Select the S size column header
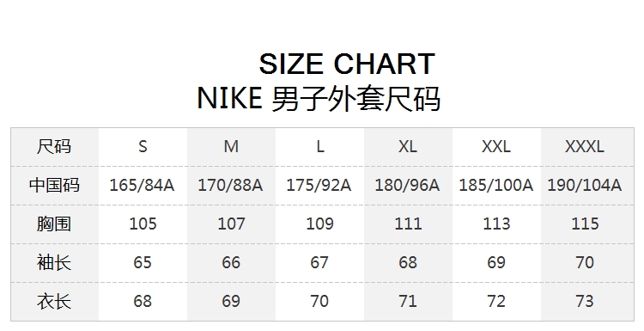The width and height of the screenshot is (644, 331). tap(143, 147)
